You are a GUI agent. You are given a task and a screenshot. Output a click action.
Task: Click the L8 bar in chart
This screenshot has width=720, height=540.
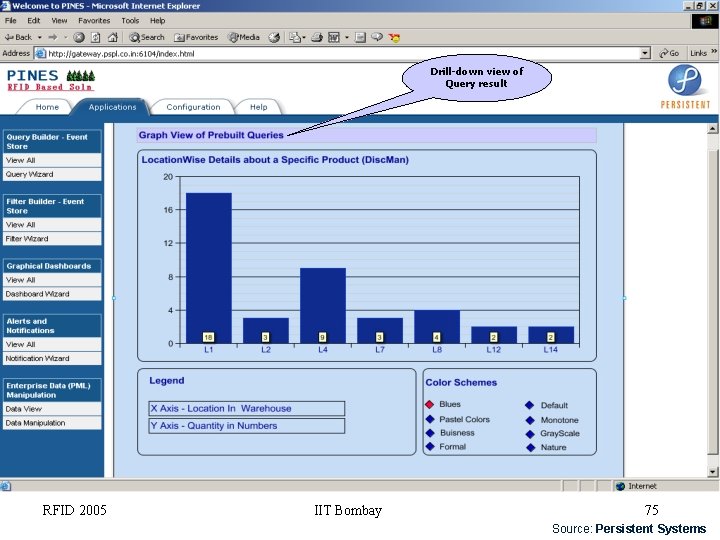tap(437, 326)
